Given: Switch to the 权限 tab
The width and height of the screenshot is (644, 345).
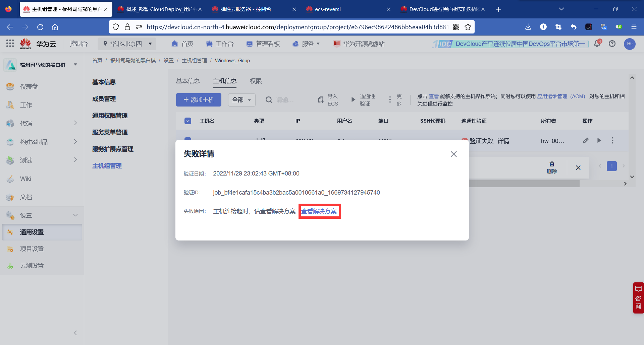Looking at the screenshot, I should point(256,81).
